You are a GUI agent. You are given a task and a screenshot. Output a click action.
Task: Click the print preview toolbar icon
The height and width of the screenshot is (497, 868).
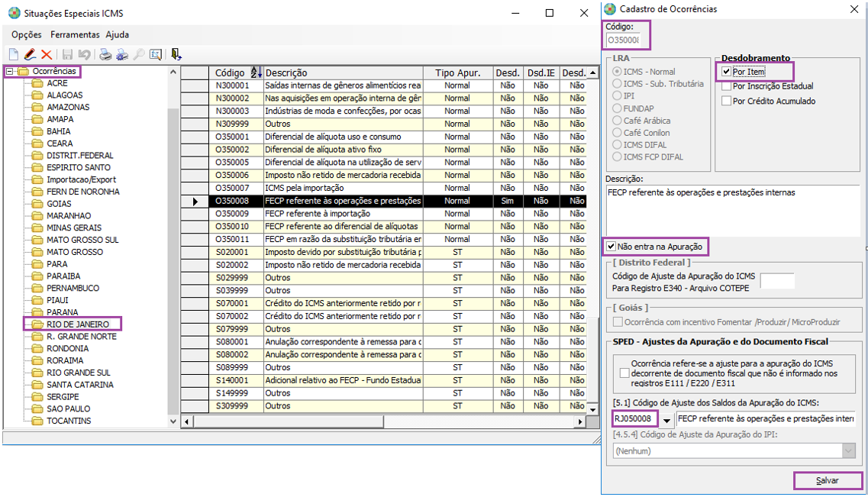[156, 54]
